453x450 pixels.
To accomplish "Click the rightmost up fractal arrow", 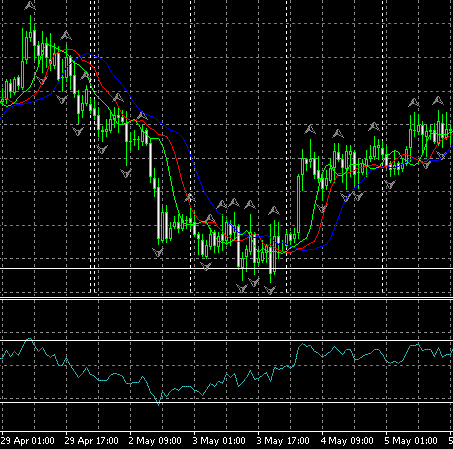I will (x=438, y=101).
